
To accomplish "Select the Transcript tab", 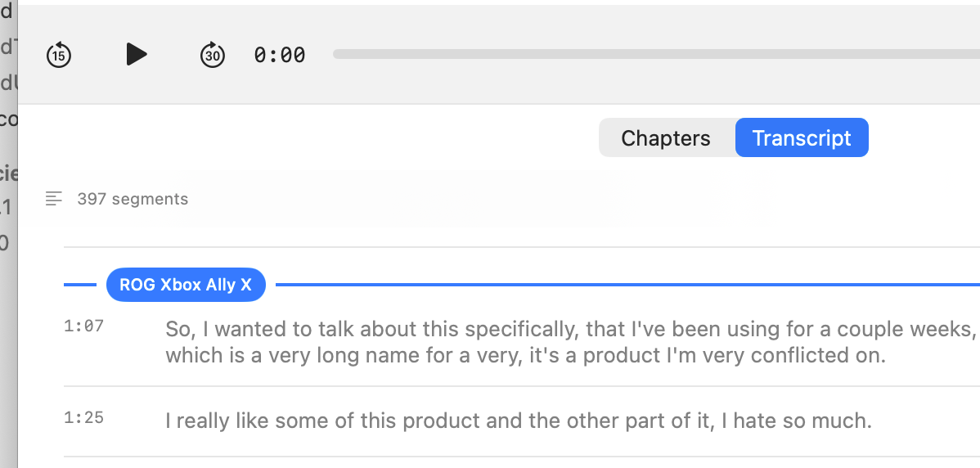I will pos(802,138).
